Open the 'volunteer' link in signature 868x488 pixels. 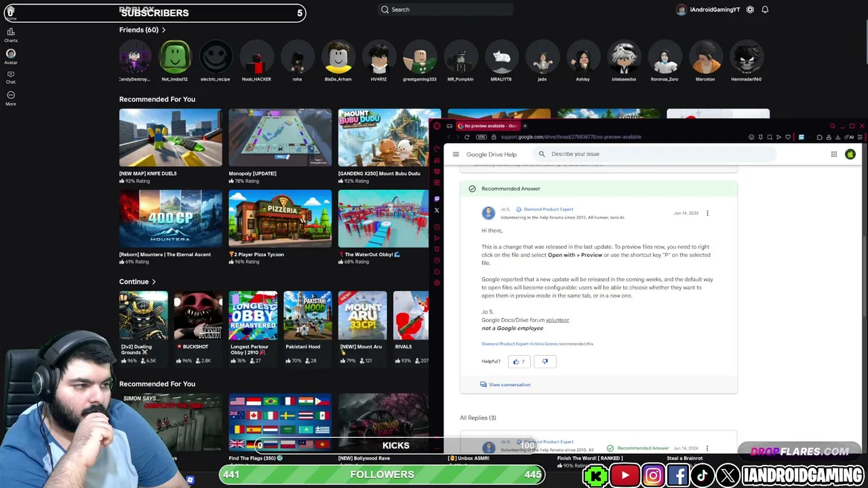pos(557,320)
